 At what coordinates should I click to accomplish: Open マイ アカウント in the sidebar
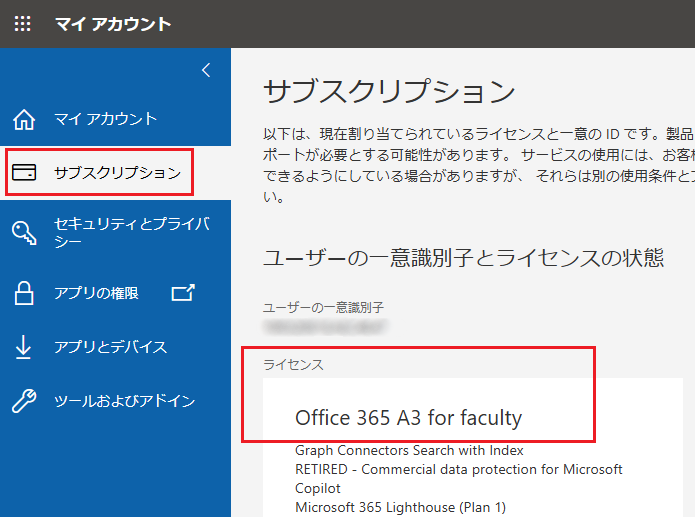(105, 119)
